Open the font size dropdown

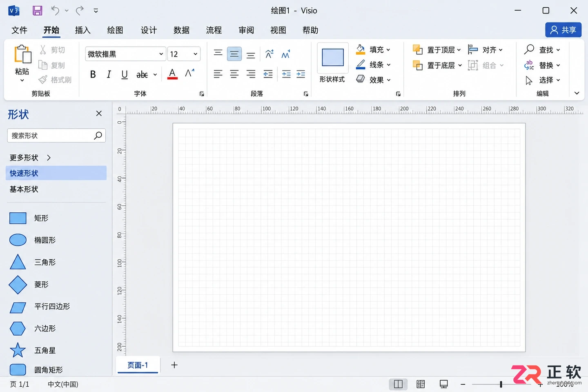(196, 54)
